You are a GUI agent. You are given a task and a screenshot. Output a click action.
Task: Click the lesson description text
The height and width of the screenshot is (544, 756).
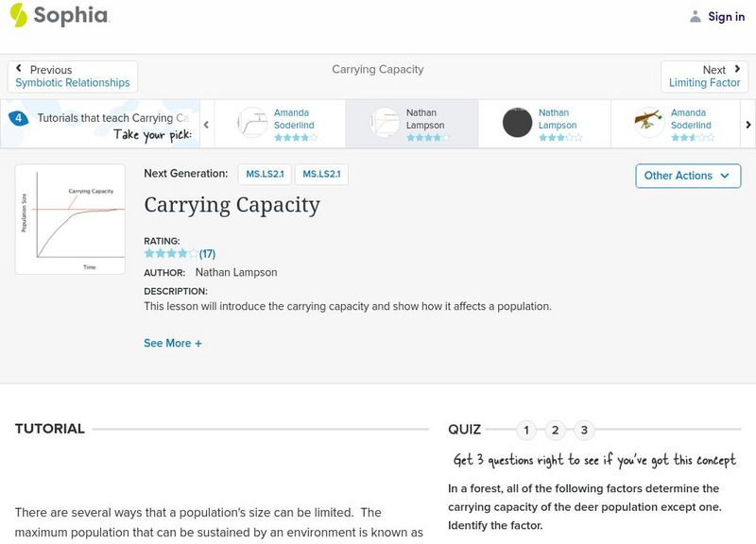click(348, 306)
